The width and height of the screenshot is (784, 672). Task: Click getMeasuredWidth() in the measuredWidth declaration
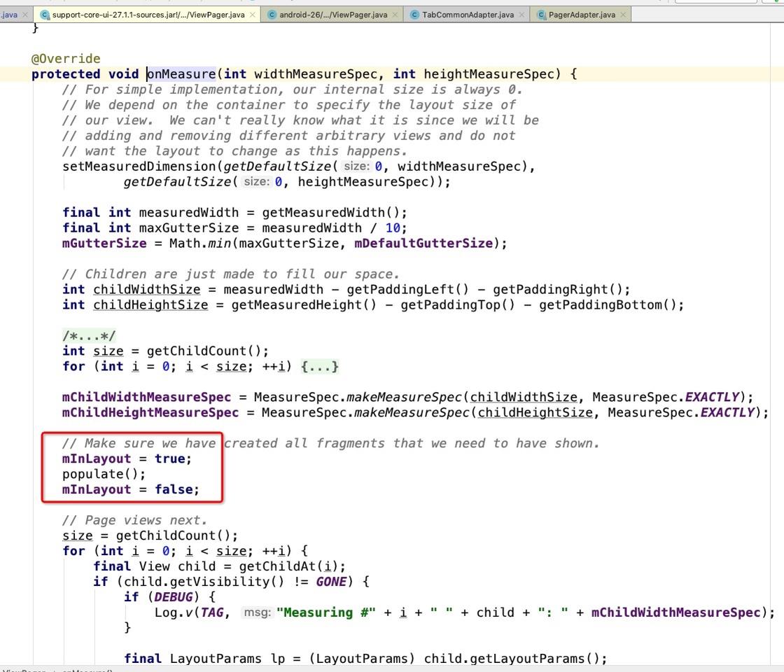pos(330,213)
